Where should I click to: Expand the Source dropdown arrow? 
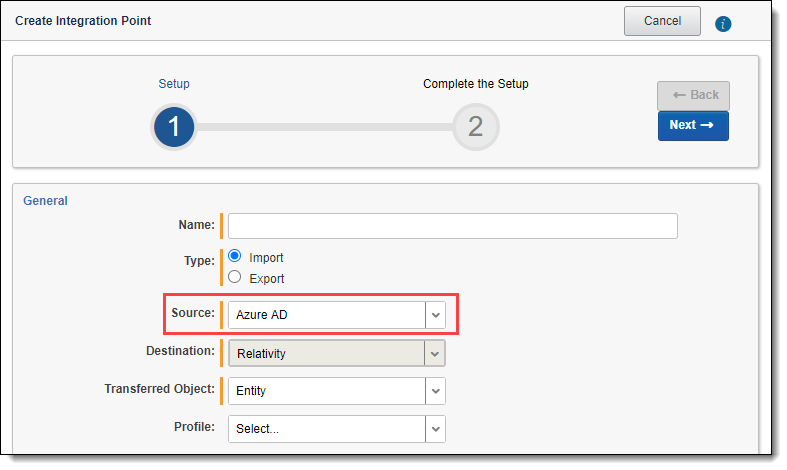(x=435, y=315)
